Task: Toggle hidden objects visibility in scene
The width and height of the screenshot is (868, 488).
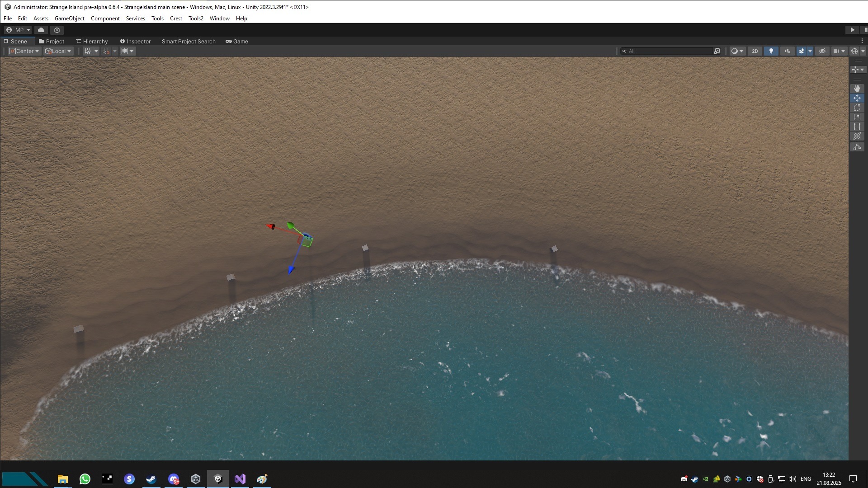Action: point(822,51)
